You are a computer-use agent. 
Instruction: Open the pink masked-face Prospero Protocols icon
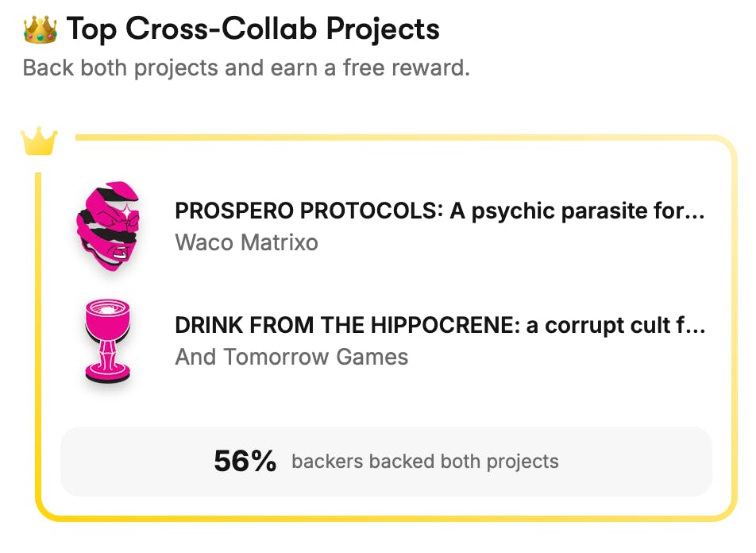click(x=108, y=226)
